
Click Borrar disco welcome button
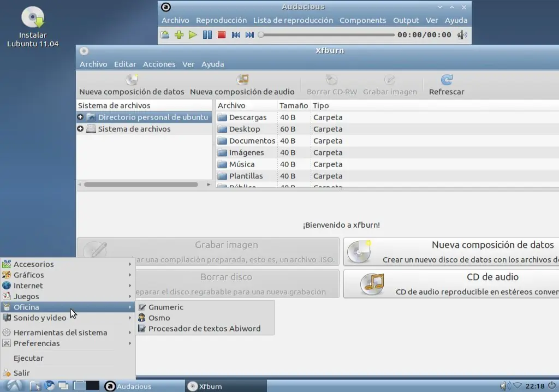pyautogui.click(x=237, y=284)
